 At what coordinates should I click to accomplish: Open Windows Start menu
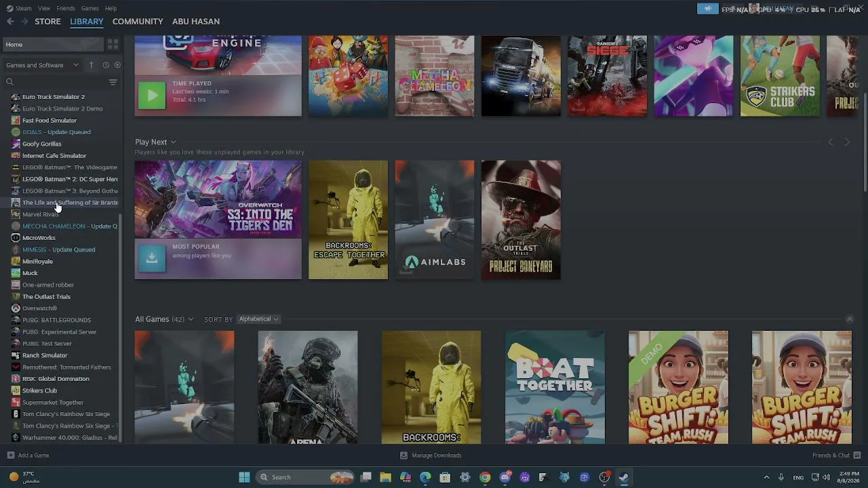pos(244,477)
